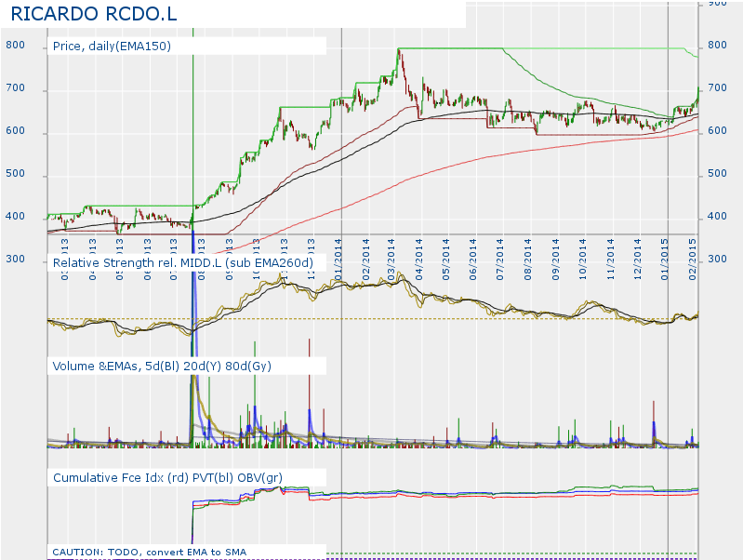Image resolution: width=743 pixels, height=560 pixels.
Task: Click the left axis 400 price label
Action: click(x=15, y=216)
